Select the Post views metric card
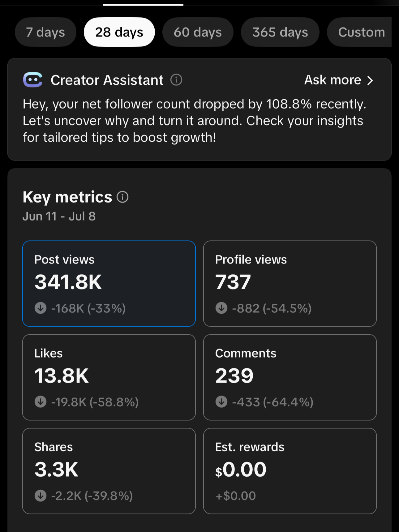The width and height of the screenshot is (399, 532). pyautogui.click(x=109, y=284)
